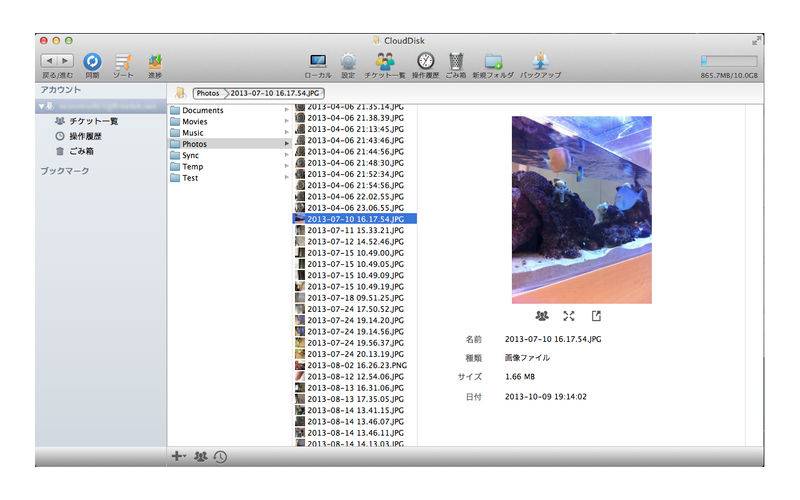Image resolution: width=800 pixels, height=500 pixels.
Task: Click the home folder icon in the path bar
Action: (x=180, y=93)
